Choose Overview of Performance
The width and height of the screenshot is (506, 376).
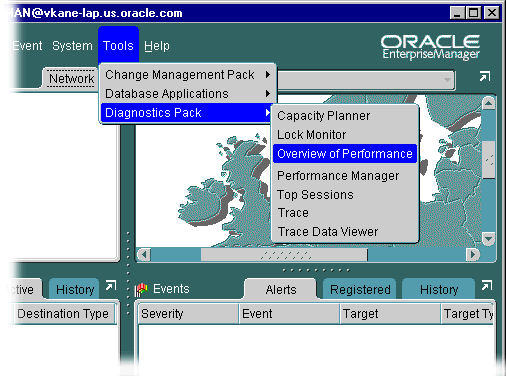click(345, 154)
